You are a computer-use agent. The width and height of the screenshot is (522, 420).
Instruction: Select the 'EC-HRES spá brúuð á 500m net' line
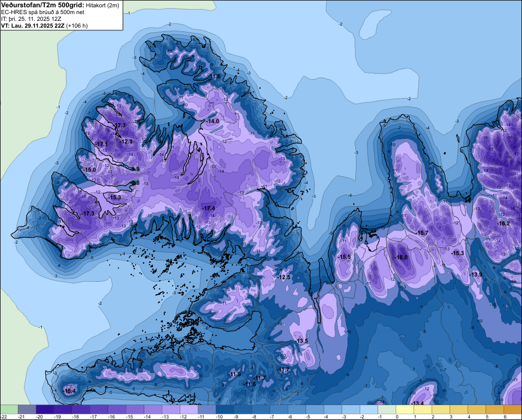pyautogui.click(x=43, y=13)
